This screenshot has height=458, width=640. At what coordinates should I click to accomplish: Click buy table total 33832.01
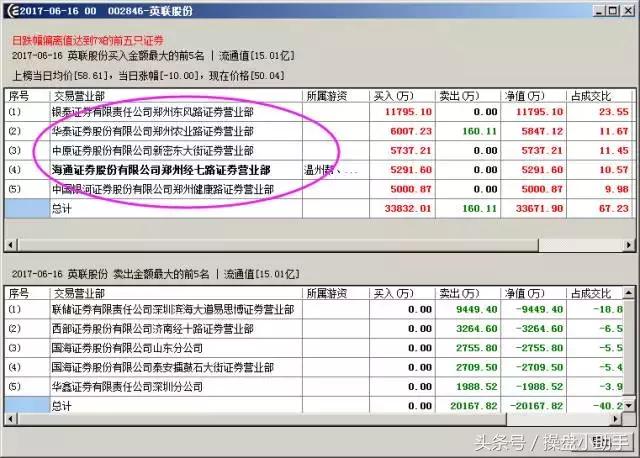[408, 209]
